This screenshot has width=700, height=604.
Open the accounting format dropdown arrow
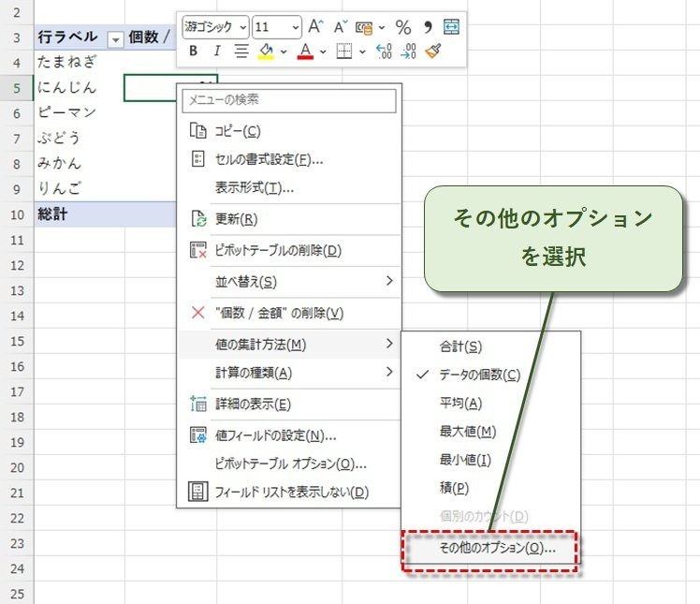tap(382, 28)
